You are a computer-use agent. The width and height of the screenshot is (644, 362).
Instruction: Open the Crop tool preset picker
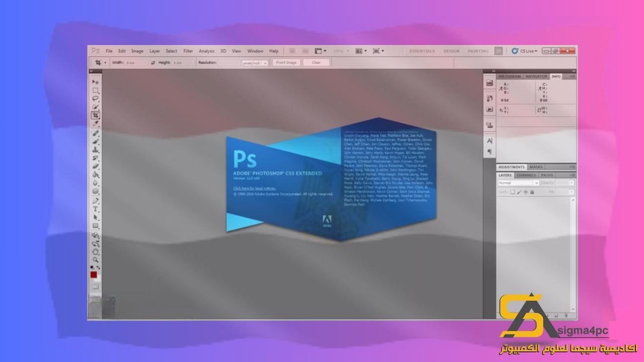105,62
